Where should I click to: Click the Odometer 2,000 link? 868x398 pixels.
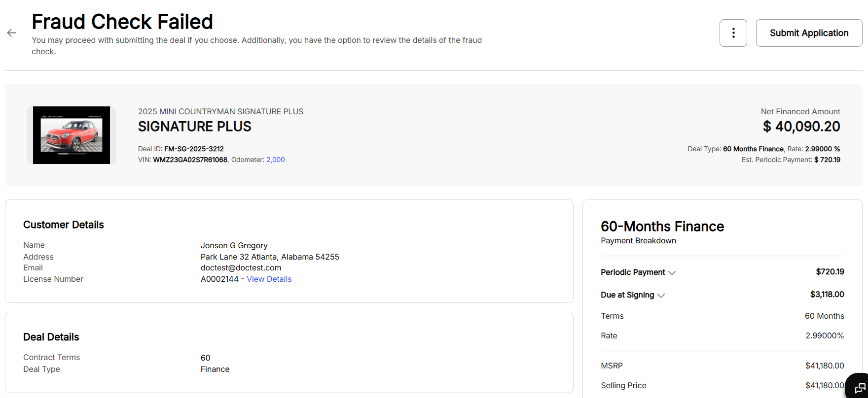[275, 160]
